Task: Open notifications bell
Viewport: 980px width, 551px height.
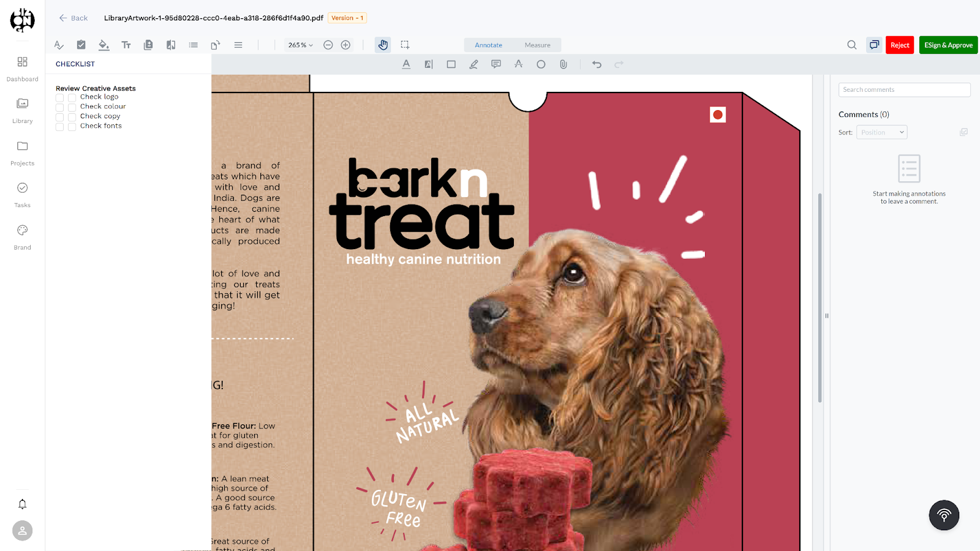Action: [23, 504]
